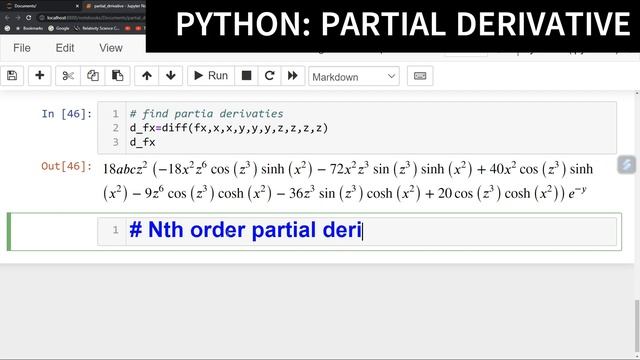Screen dimensions: 640x360
Task: Insert a new cell below with the plus icon
Action: click(40, 76)
